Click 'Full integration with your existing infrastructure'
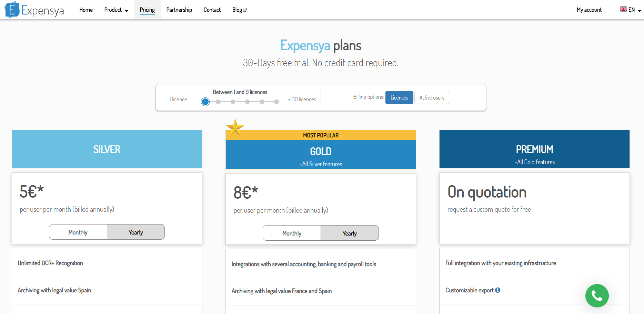This screenshot has height=314, width=644. 501,263
